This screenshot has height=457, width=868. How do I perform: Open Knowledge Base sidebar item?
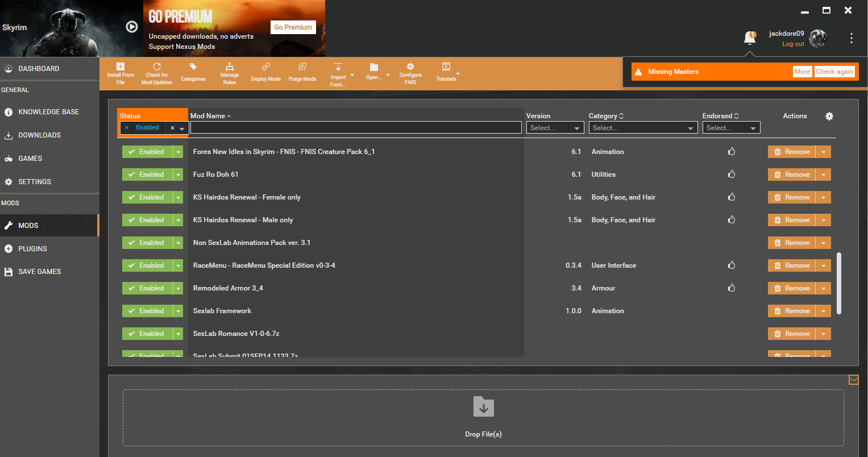tap(49, 112)
